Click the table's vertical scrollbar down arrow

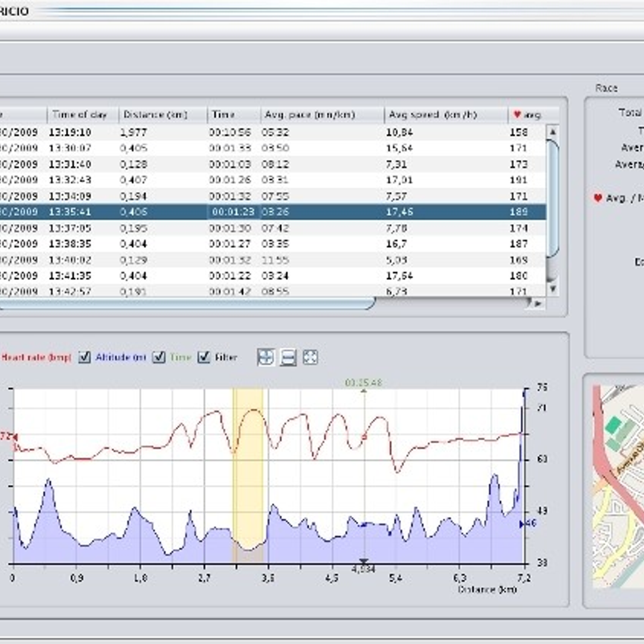(x=553, y=289)
